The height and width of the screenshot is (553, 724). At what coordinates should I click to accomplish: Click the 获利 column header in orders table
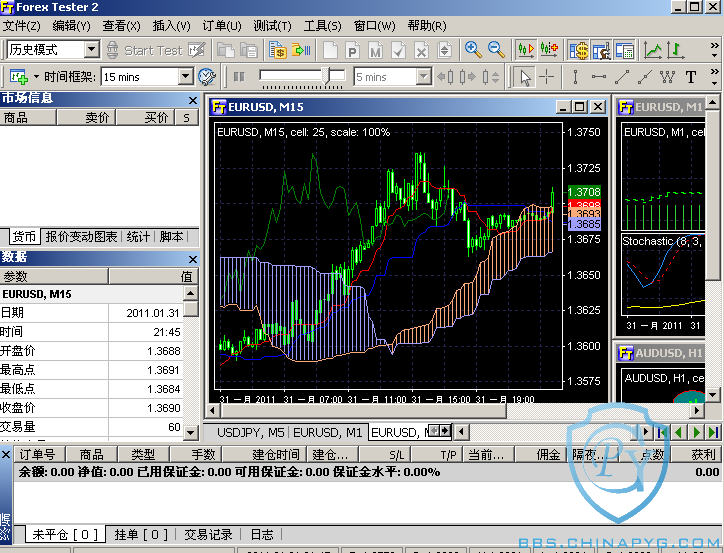(x=697, y=455)
